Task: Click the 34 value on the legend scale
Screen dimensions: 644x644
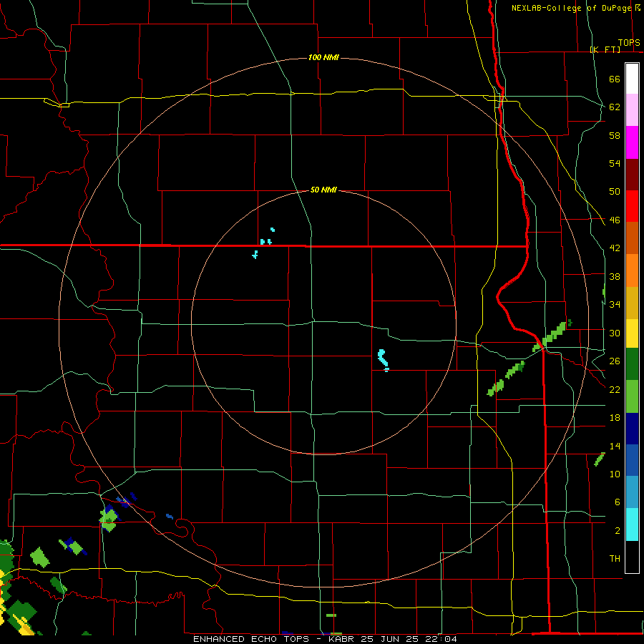Action: point(615,305)
